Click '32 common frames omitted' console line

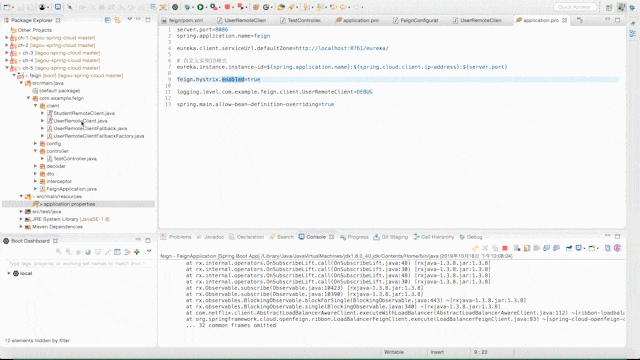(x=231, y=325)
